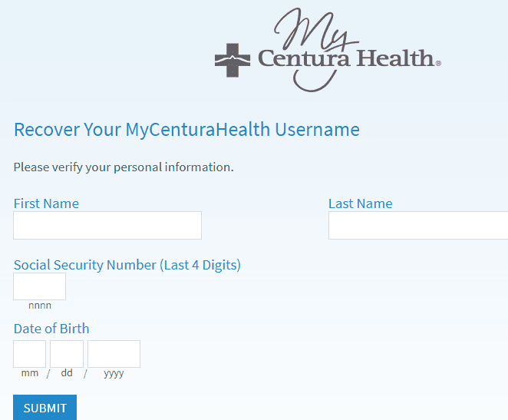Select the Social Security last 4 digits field

tap(40, 286)
